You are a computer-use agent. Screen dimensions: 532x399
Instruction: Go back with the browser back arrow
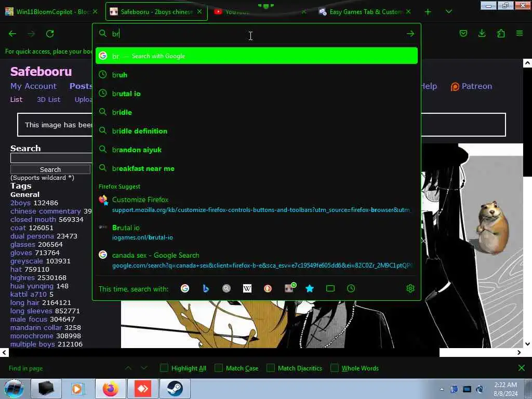tap(12, 34)
